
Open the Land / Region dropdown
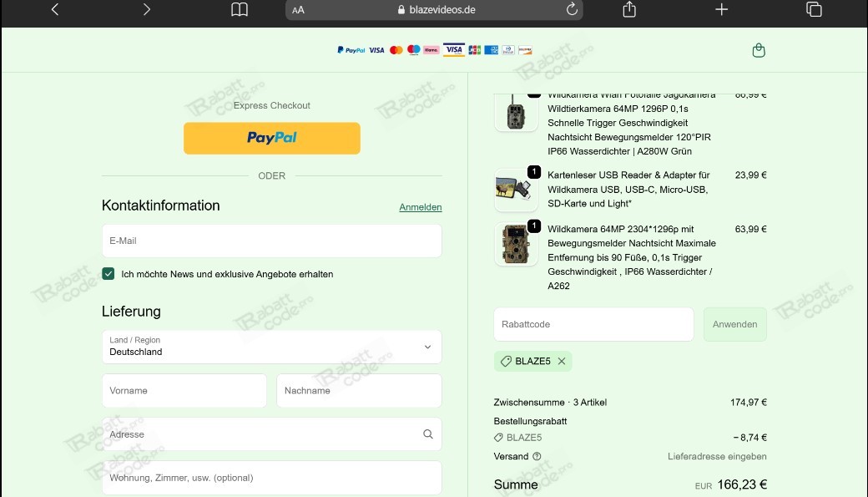272,347
